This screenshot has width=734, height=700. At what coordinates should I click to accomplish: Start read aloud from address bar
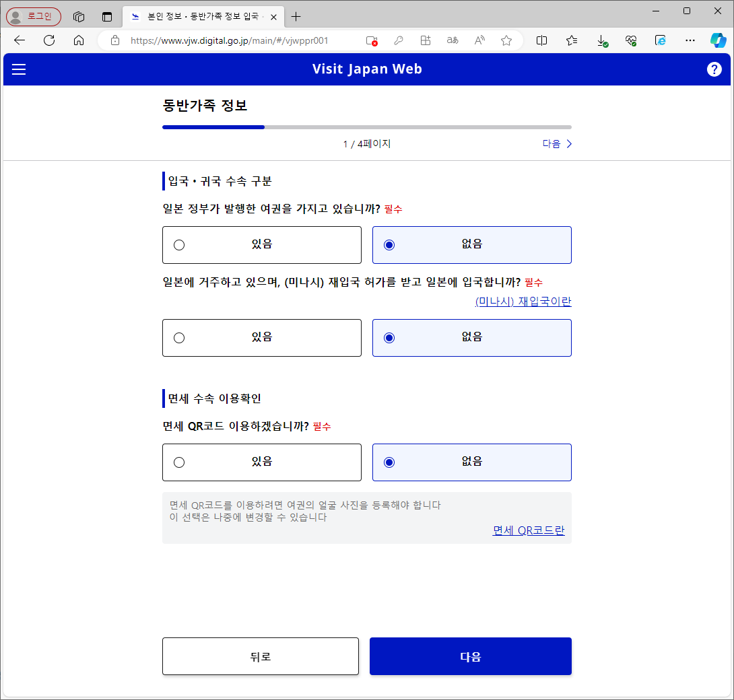pos(479,40)
